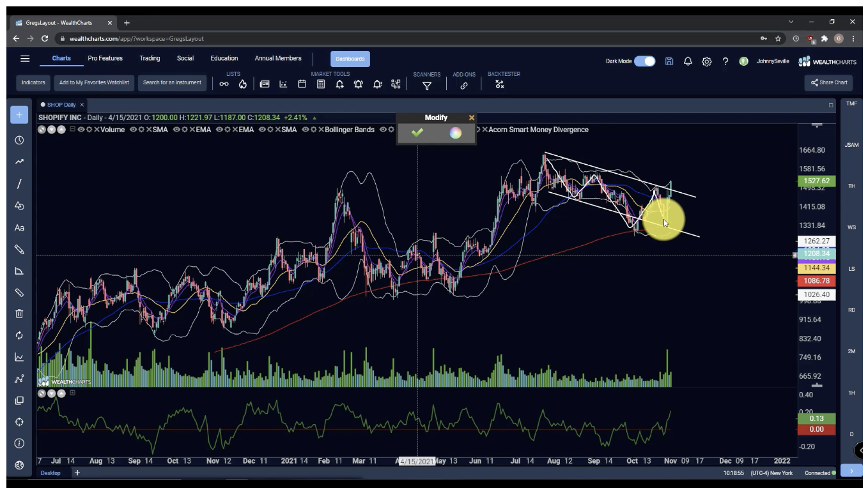Click the Indicators button
The image size is (868, 493).
[x=33, y=82]
